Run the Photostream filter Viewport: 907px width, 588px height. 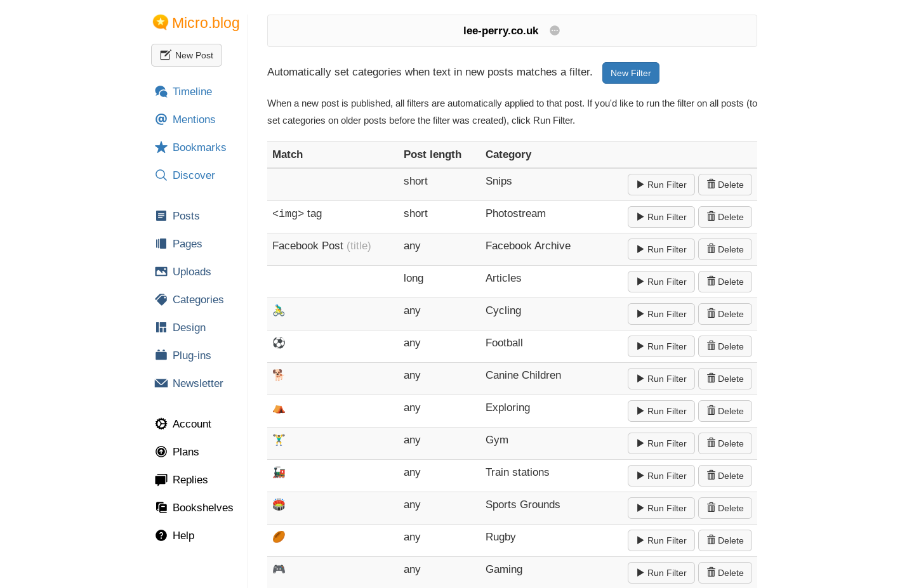[661, 217]
